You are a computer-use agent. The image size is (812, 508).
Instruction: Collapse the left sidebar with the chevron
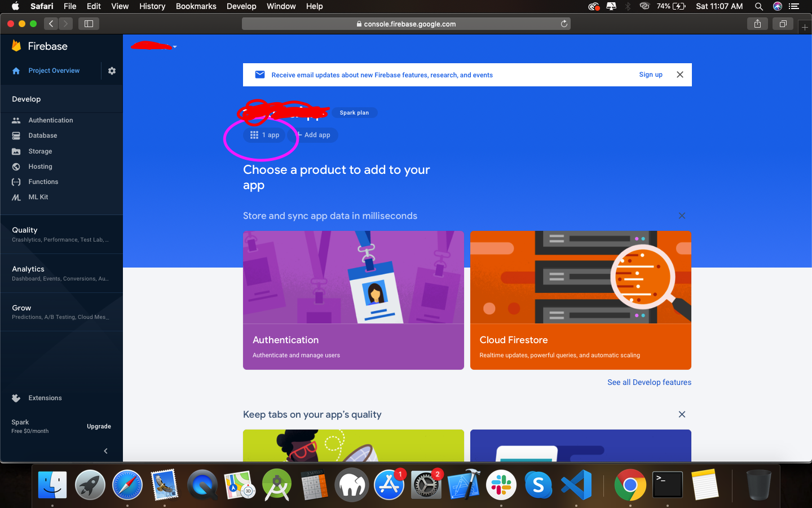[x=105, y=451]
